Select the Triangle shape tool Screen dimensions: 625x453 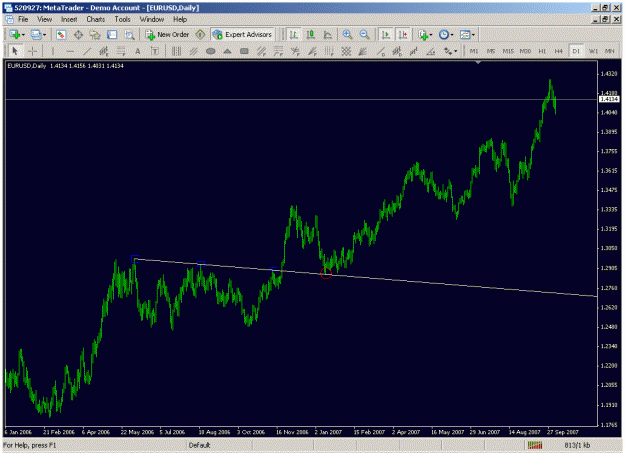[227, 51]
